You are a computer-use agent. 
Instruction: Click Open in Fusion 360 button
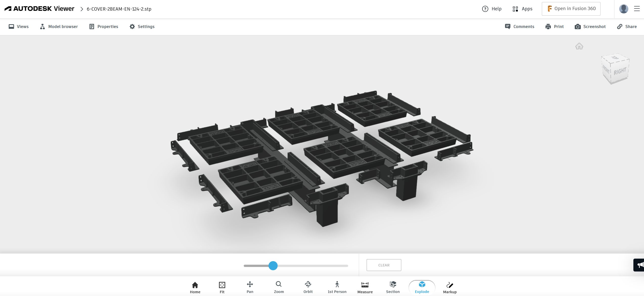pyautogui.click(x=571, y=9)
